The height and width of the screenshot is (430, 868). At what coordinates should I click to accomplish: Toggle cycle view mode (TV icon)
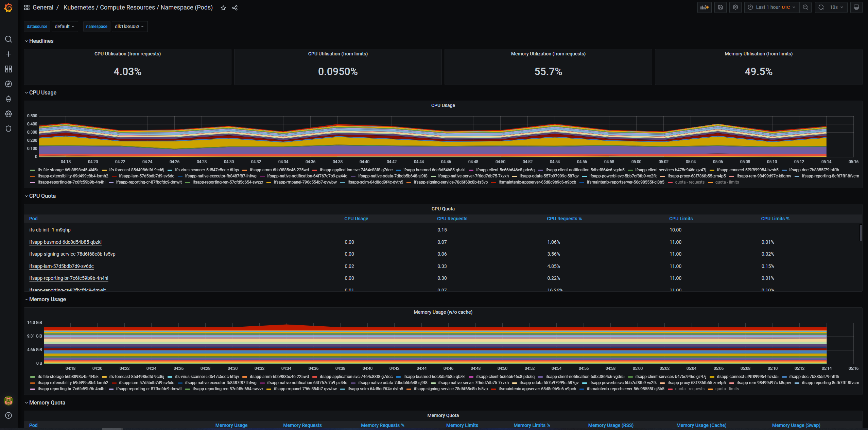click(856, 7)
